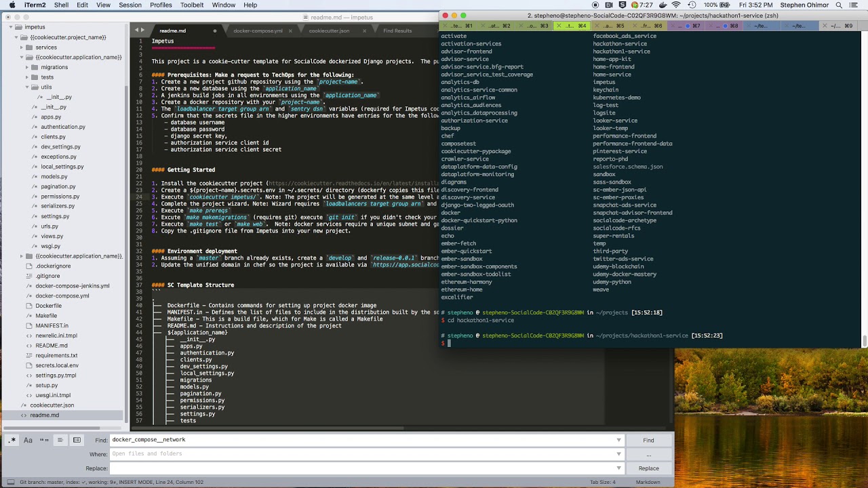Screen dimensions: 868x488
Task: Collapse the impetus root folder
Action: click(x=9, y=28)
